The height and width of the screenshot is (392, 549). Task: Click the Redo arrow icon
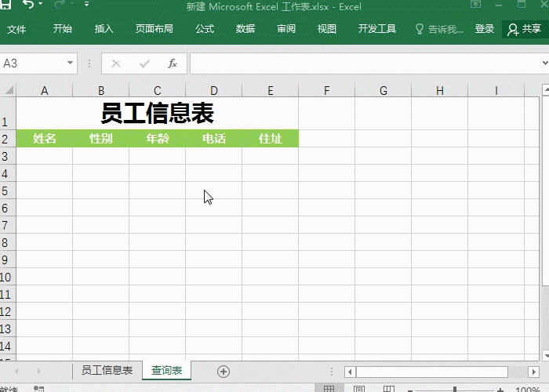[x=60, y=4]
